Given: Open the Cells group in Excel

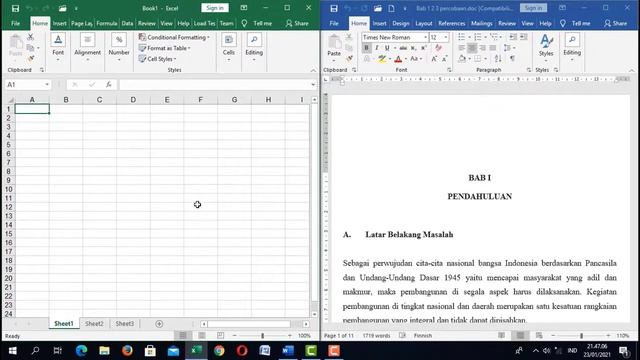Looking at the screenshot, I should click(229, 47).
